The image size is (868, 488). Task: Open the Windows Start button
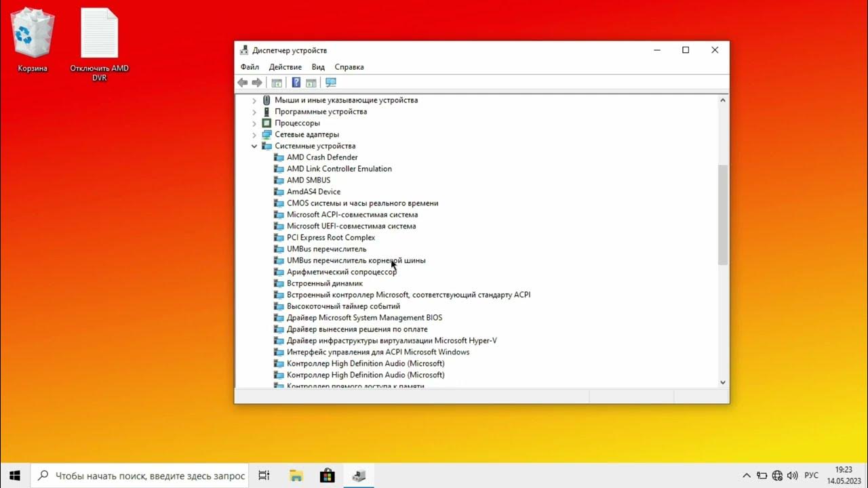(x=15, y=476)
